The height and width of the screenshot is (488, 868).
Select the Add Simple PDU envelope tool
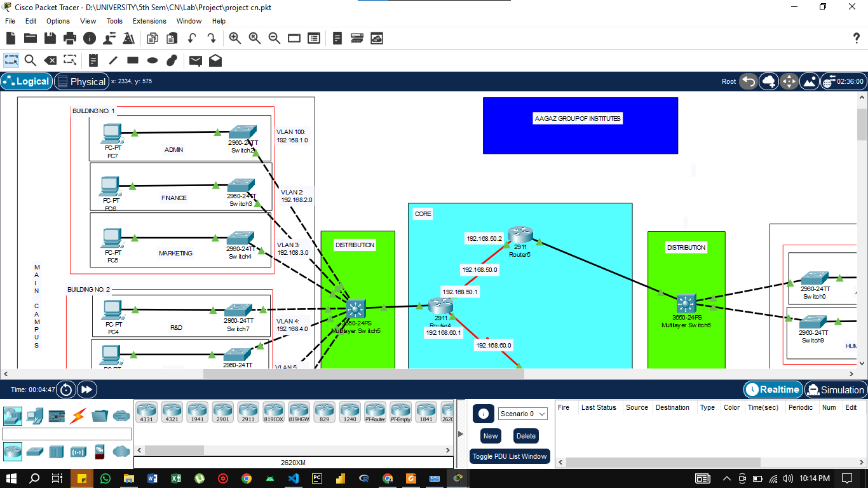pyautogui.click(x=195, y=60)
